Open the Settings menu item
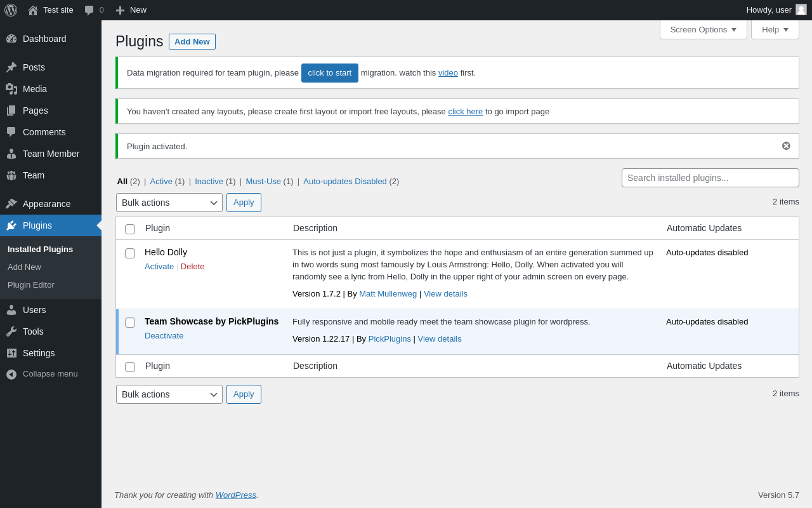This screenshot has height=508, width=812. [51, 353]
